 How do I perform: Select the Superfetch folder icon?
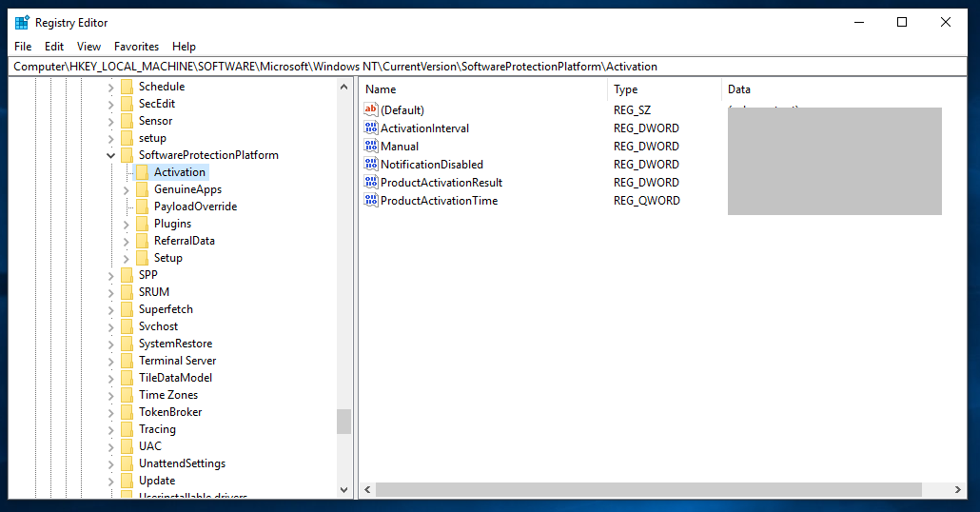(x=127, y=309)
